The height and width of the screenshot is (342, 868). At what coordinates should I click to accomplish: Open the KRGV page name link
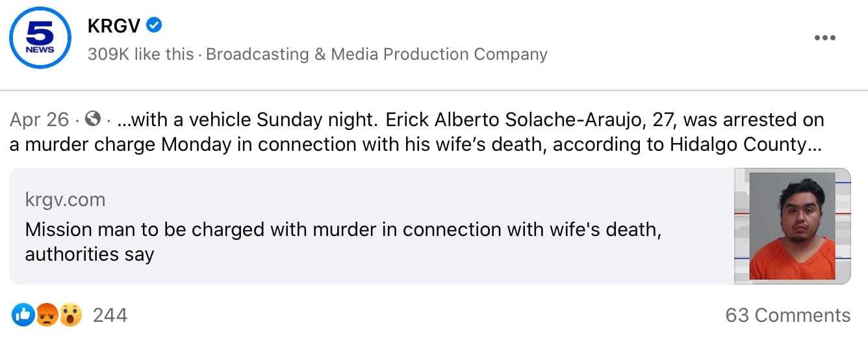click(113, 25)
